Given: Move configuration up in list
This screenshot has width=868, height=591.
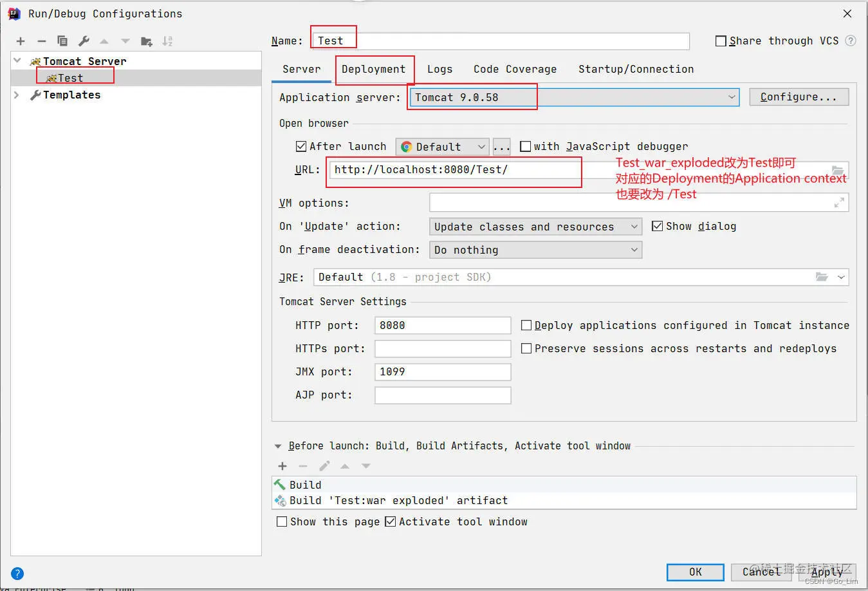Looking at the screenshot, I should point(104,41).
